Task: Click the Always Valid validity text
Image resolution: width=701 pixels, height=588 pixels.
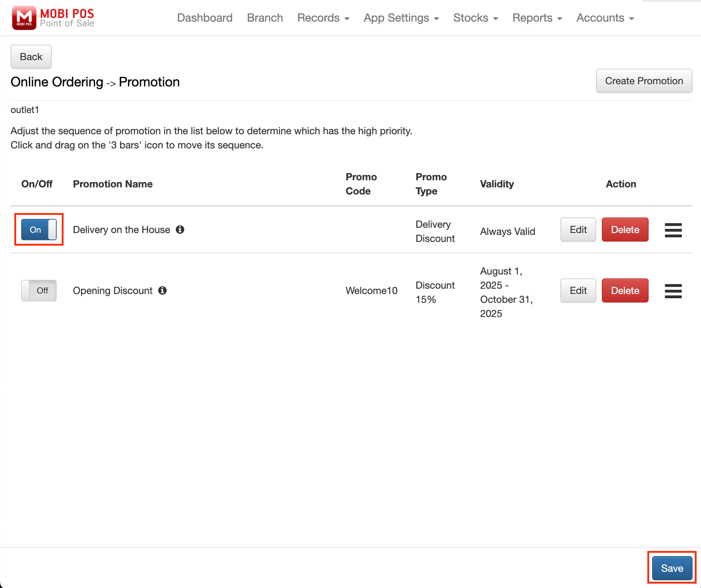Action: (x=507, y=231)
